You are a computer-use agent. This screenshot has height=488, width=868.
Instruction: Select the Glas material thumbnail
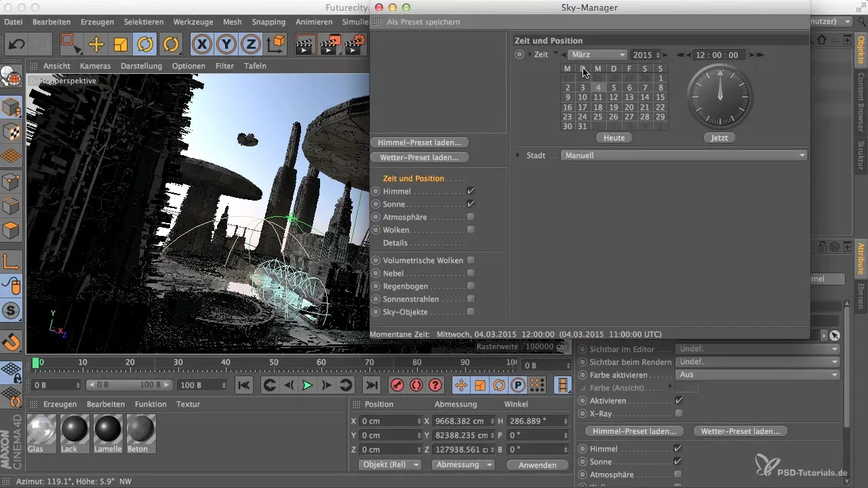click(x=43, y=434)
